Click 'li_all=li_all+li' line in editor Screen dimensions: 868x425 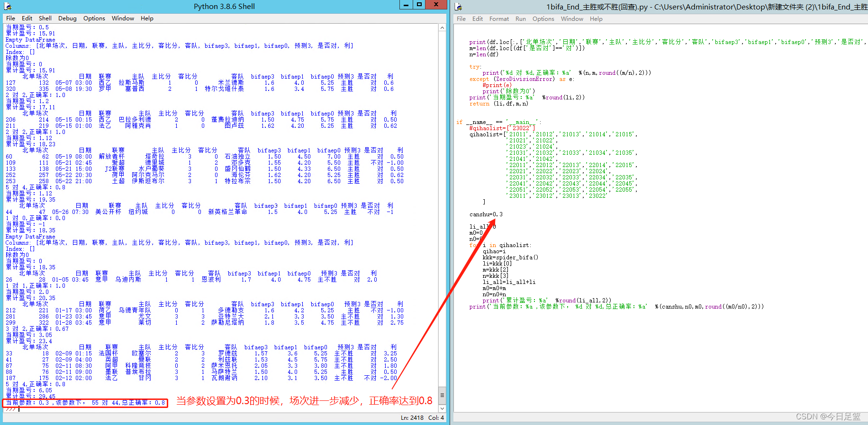509,282
